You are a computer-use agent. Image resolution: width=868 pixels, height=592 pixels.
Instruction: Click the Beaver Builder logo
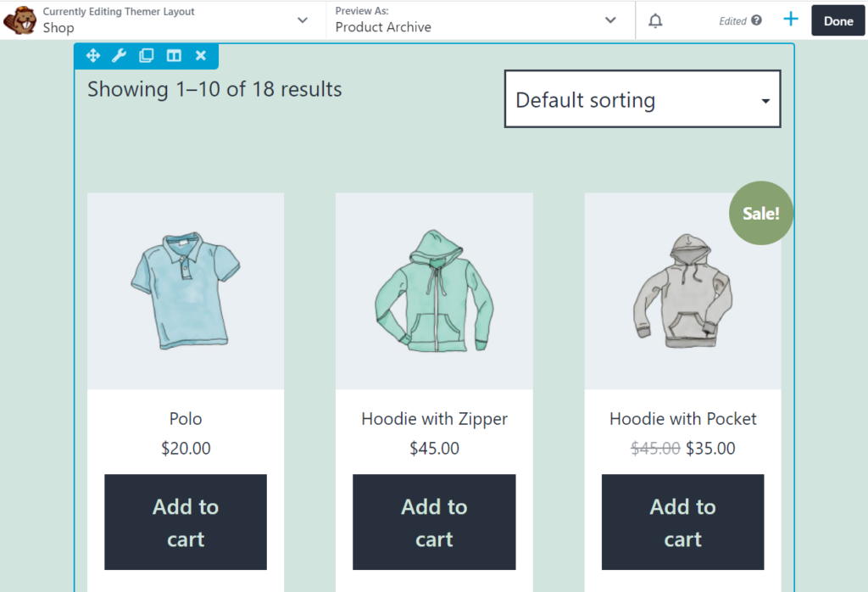(20, 20)
